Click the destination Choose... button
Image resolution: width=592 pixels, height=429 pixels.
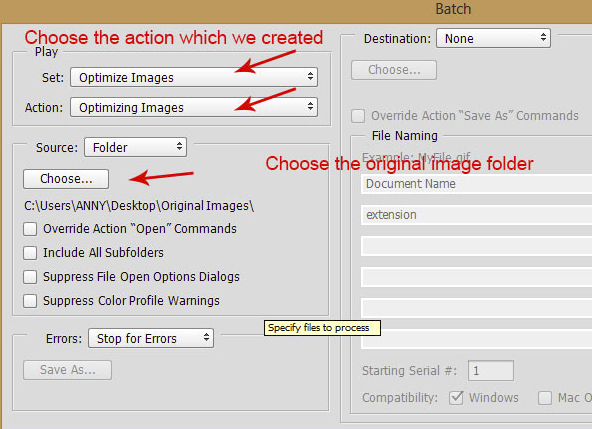pyautogui.click(x=394, y=70)
